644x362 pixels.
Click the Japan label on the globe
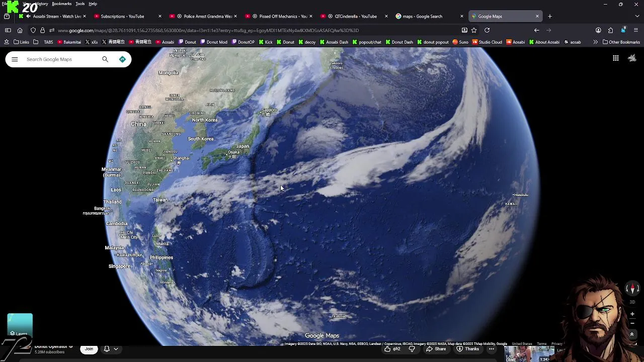243,146
